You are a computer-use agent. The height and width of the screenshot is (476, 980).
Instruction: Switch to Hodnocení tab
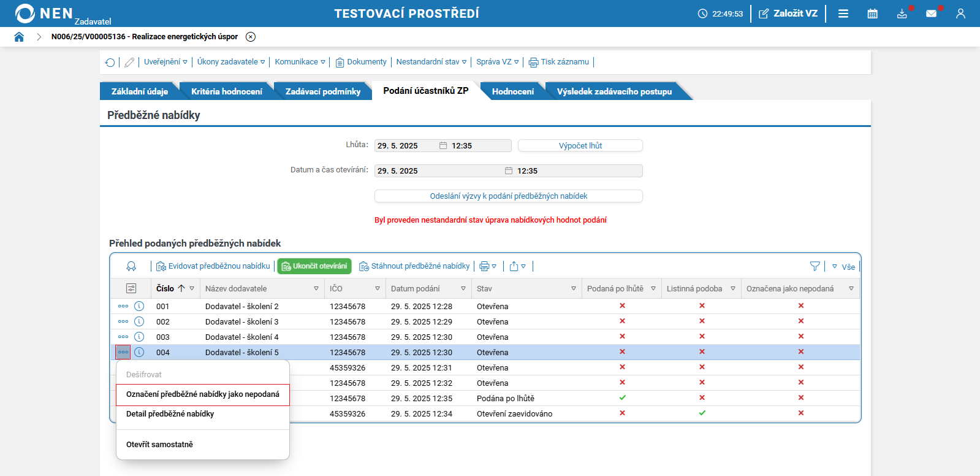[x=512, y=91]
